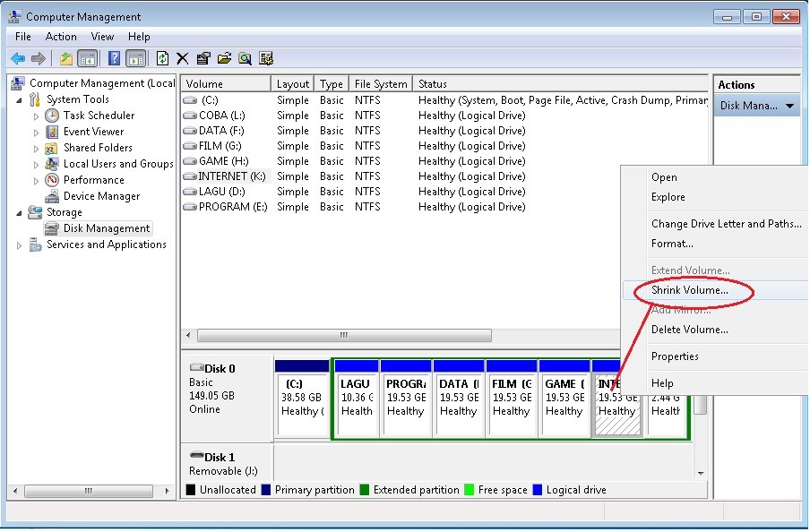Viewport: 810px width, 532px height.
Task: Expand the Shared Folders node
Action: [x=36, y=149]
